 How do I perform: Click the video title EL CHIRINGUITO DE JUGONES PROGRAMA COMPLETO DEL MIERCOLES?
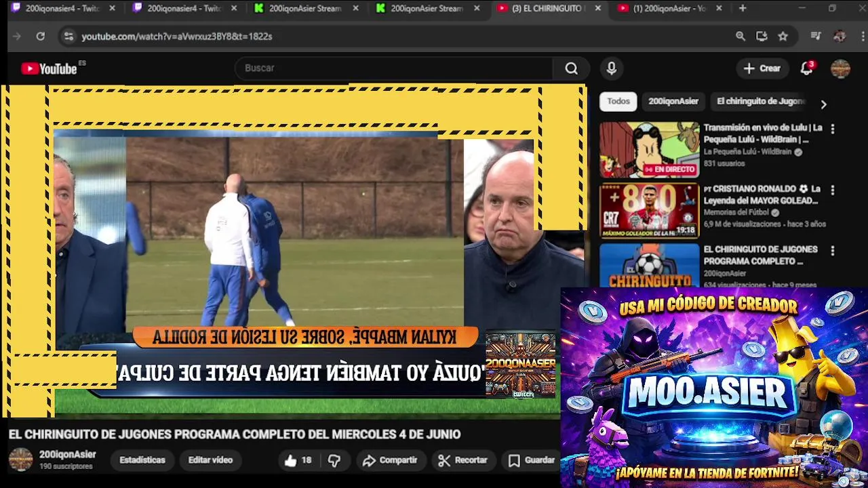(235, 434)
